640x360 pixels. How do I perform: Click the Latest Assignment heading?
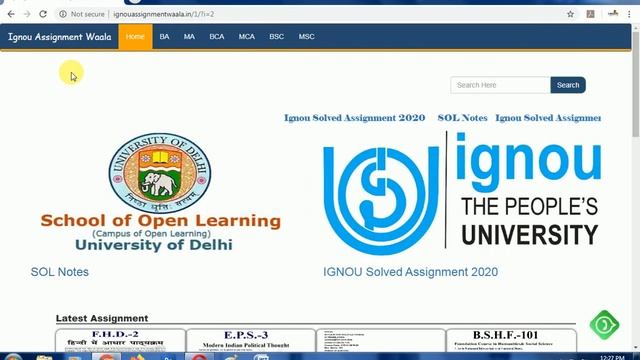click(x=102, y=318)
